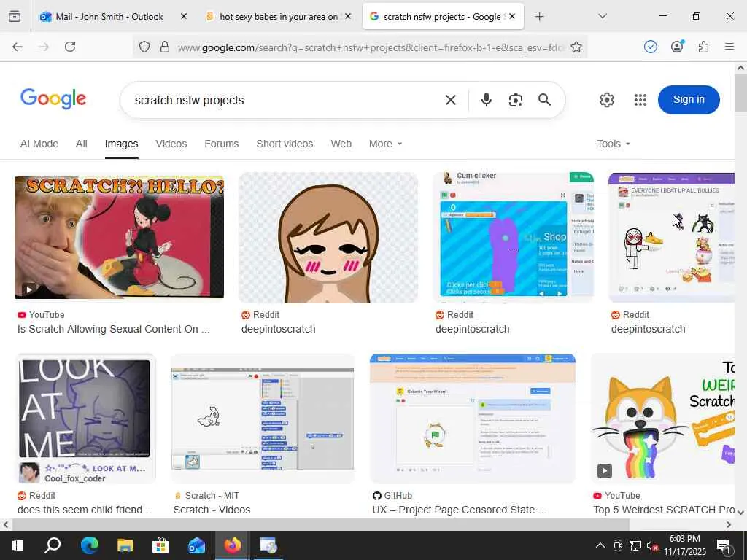
Task: Open taskbar search magnifier
Action: (53, 545)
